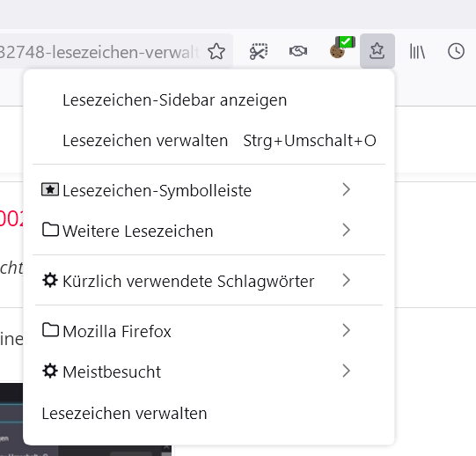Click the Weitere Lesezeichen folder icon
This screenshot has width=476, height=456.
[50, 230]
